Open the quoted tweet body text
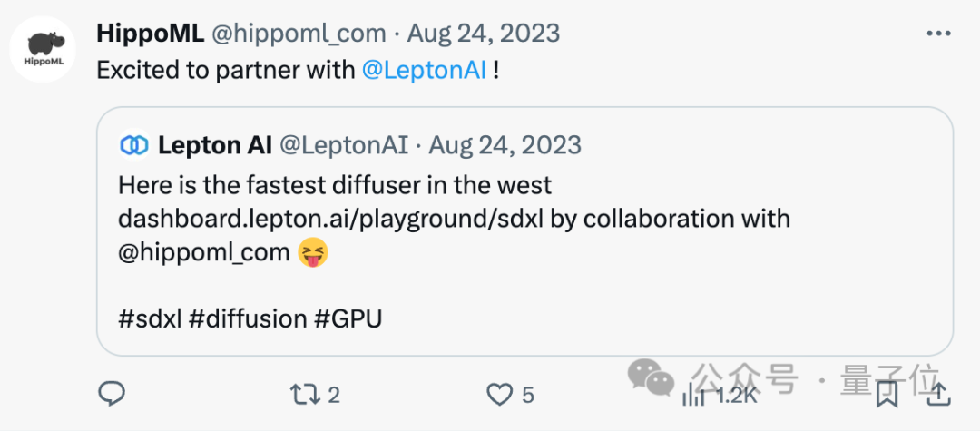 click(x=334, y=186)
